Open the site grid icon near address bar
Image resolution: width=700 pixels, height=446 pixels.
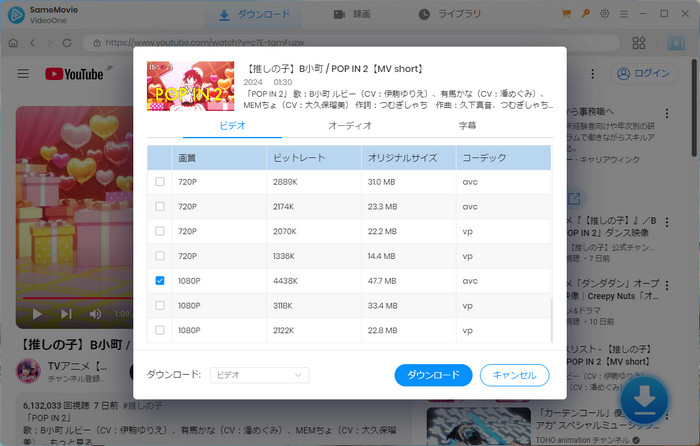639,43
